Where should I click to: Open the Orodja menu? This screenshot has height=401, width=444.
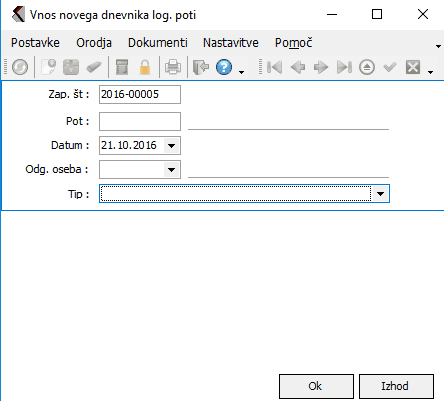[94, 43]
